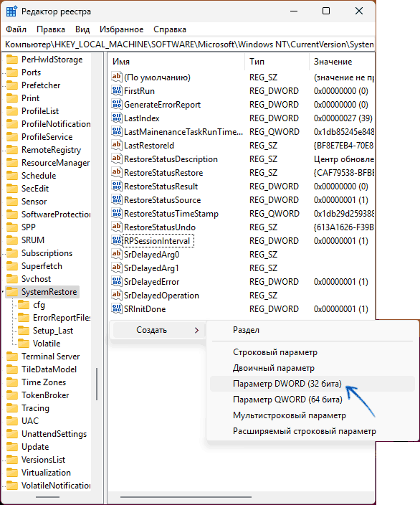This screenshot has width=420, height=505.
Task: Select the RemoteRegistry key
Action: pos(51,150)
